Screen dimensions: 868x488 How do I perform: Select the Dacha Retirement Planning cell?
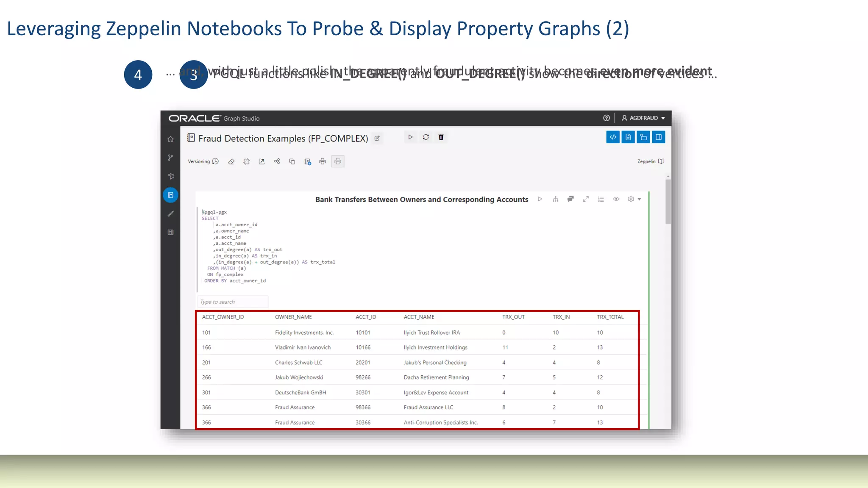[437, 377]
